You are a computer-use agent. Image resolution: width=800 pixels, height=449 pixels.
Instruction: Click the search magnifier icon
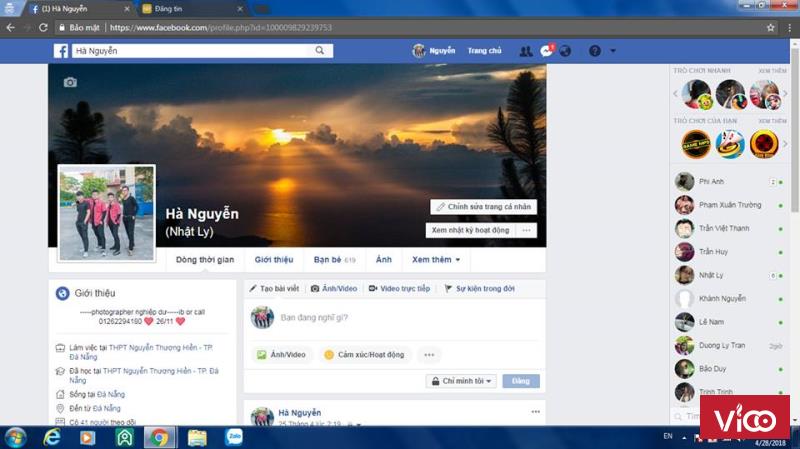[x=319, y=51]
